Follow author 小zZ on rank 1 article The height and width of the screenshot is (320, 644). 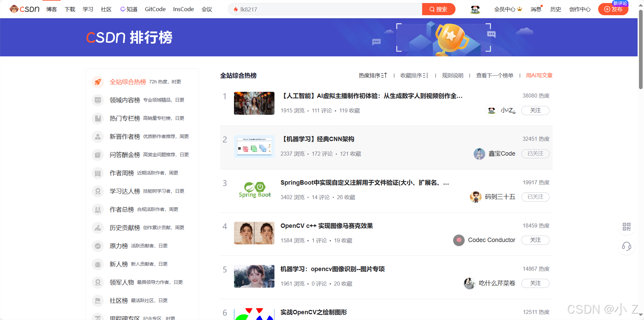click(x=535, y=110)
